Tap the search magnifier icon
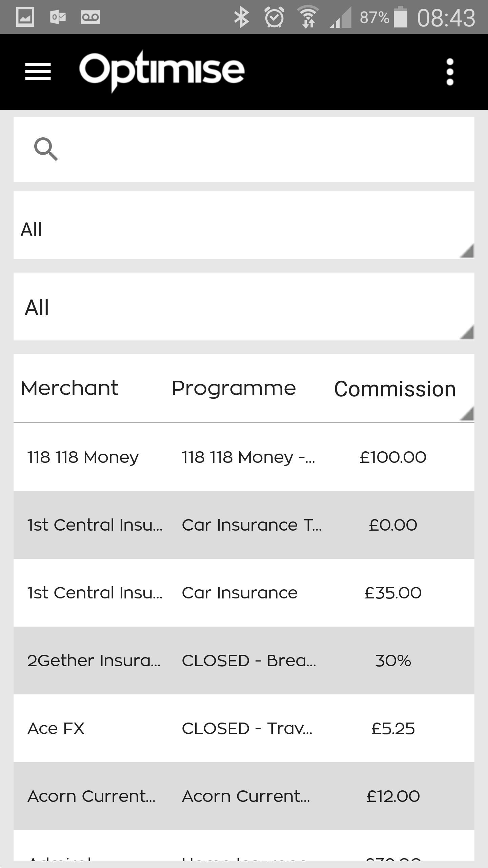The image size is (488, 868). point(46,149)
